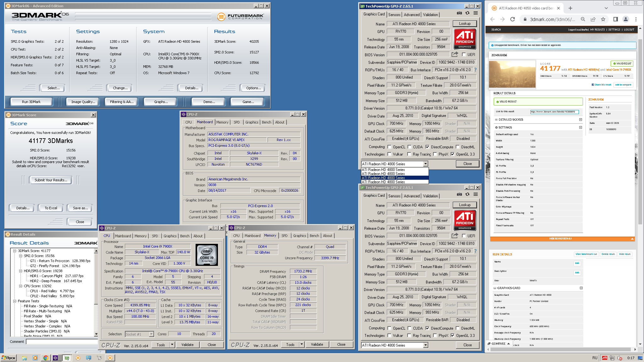Open GPU selection dropdown in bottom GPU-Z
The image size is (644, 362).
point(425,345)
